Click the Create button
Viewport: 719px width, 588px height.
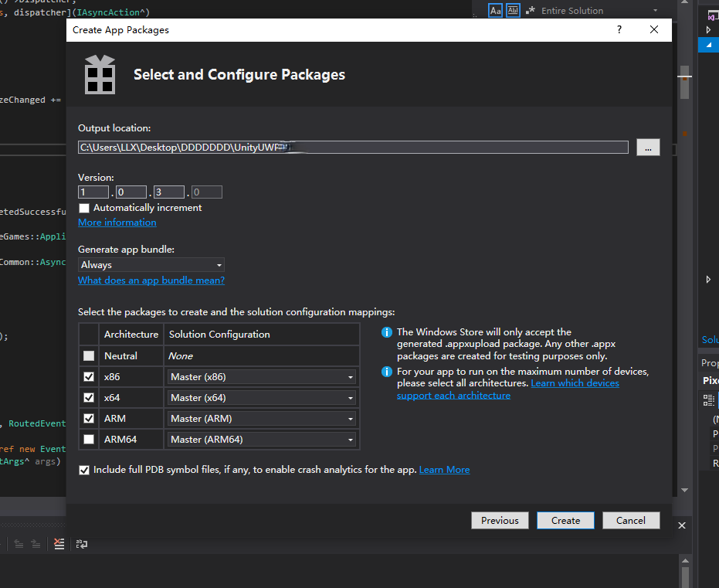[565, 521]
